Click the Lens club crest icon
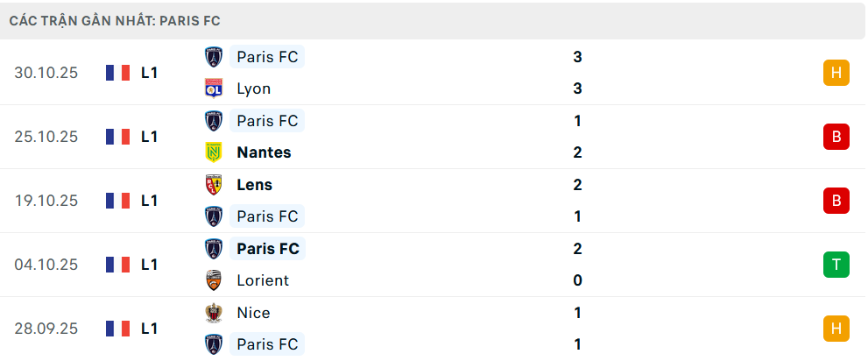 (213, 185)
